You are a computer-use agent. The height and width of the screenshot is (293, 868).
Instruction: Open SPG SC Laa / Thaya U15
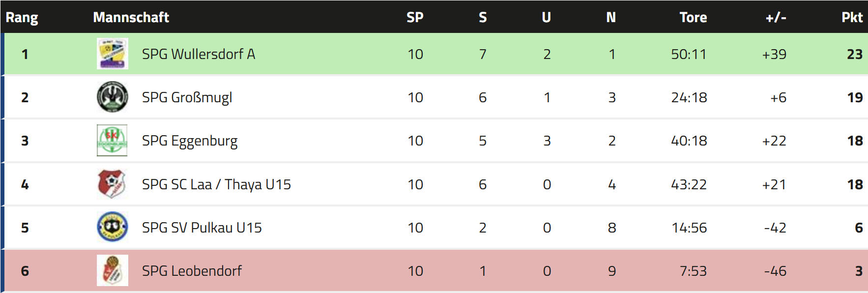click(x=216, y=184)
